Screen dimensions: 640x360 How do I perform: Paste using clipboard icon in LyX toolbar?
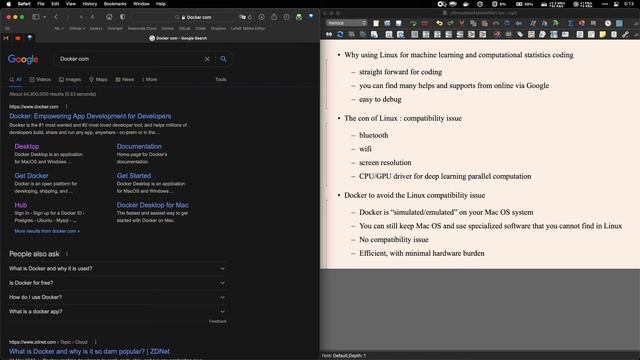[484, 23]
